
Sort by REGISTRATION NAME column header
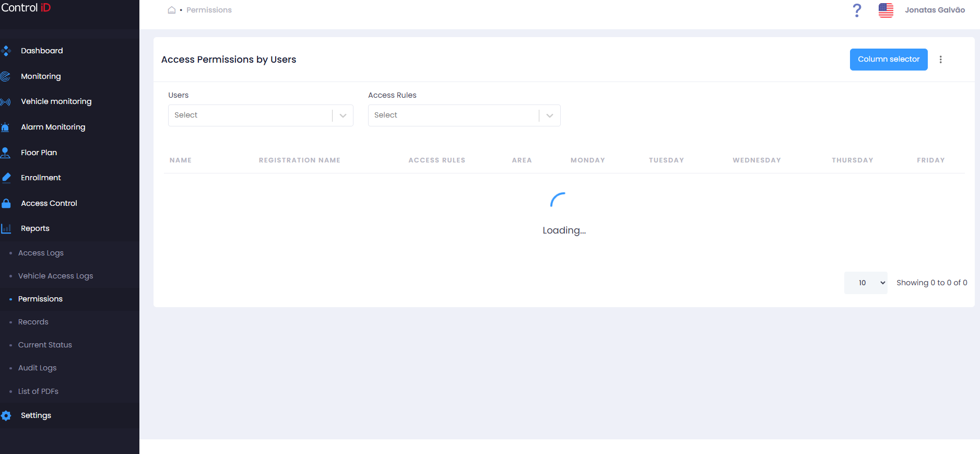point(300,160)
